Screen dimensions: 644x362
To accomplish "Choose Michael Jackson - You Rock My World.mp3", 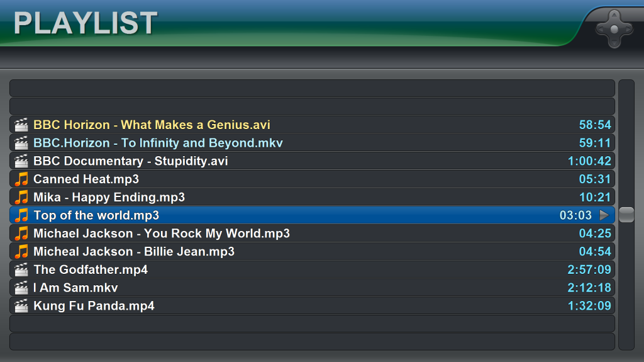I will (312, 233).
